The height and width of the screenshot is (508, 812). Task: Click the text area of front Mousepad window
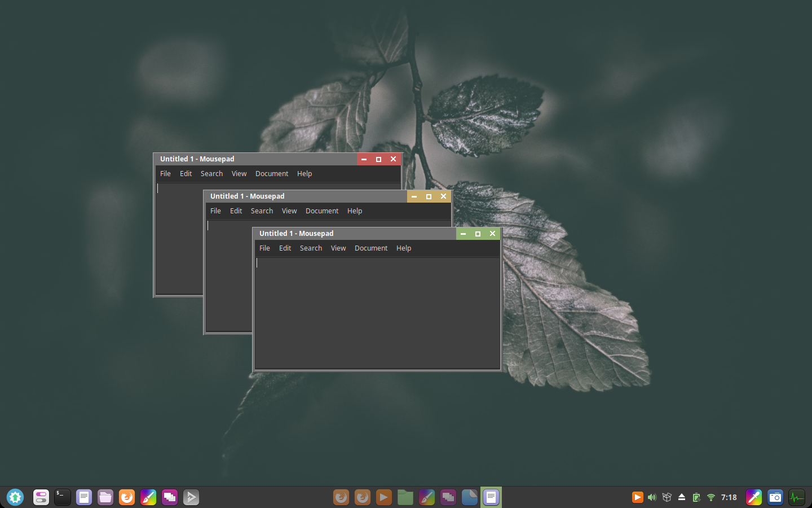point(377,313)
